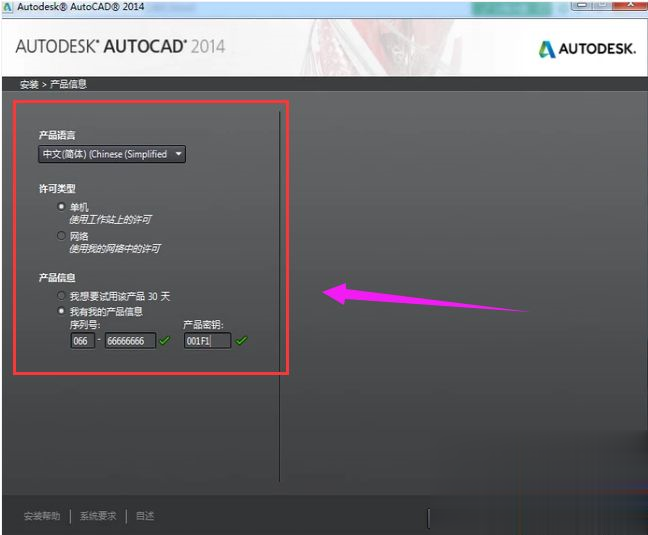Click the 许可类型 section heading
Viewport: 648px width, 535px height.
point(57,189)
